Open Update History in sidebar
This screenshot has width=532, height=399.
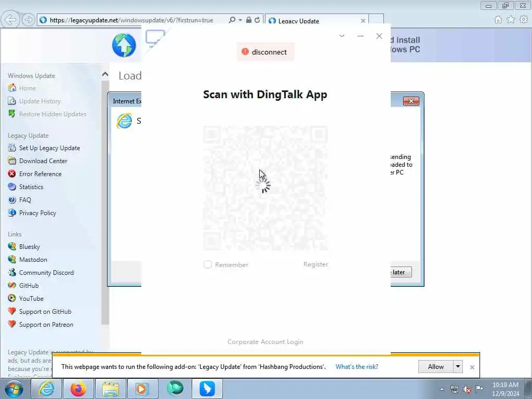click(x=39, y=101)
